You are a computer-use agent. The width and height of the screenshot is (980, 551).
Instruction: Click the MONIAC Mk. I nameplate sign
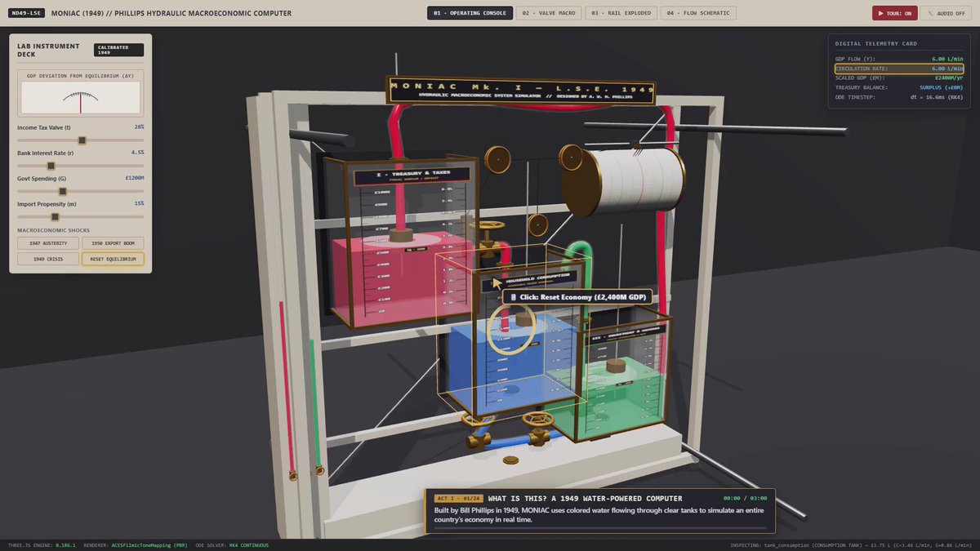(519, 90)
